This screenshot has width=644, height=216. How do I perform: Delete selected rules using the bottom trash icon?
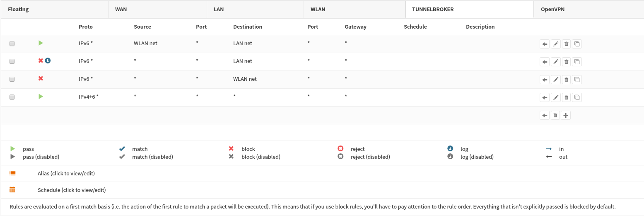point(555,115)
